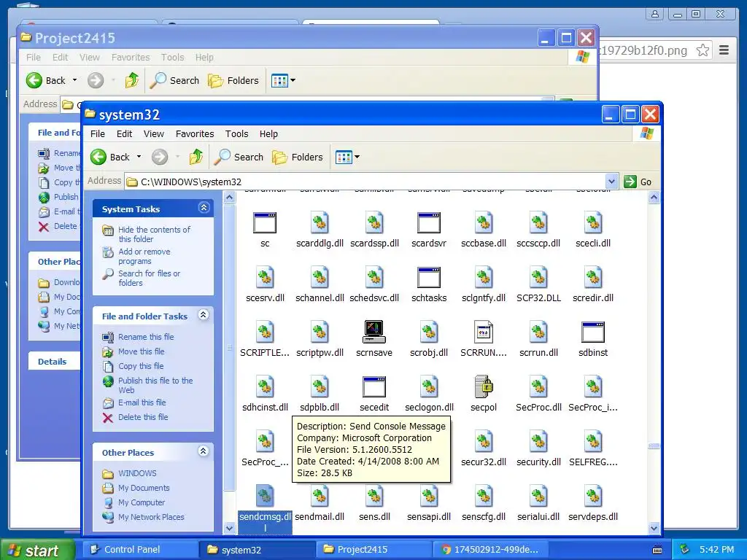Select scecli.dll file icon
747x560 pixels.
tap(593, 223)
